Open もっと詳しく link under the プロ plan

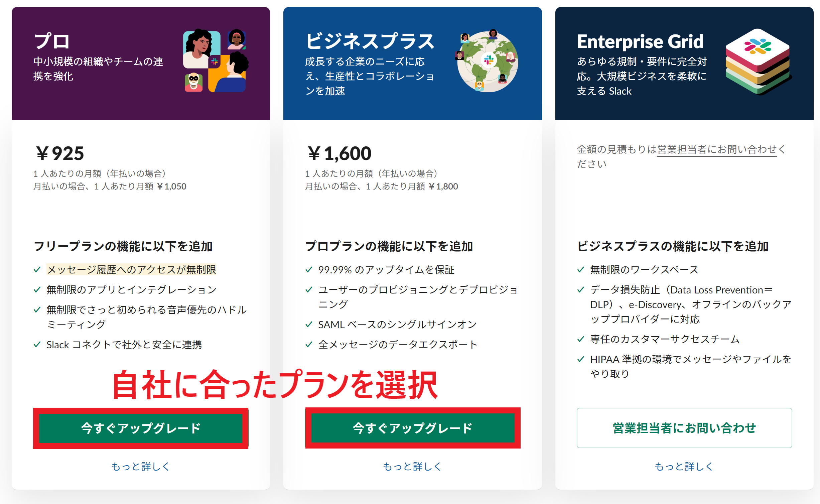[141, 467]
